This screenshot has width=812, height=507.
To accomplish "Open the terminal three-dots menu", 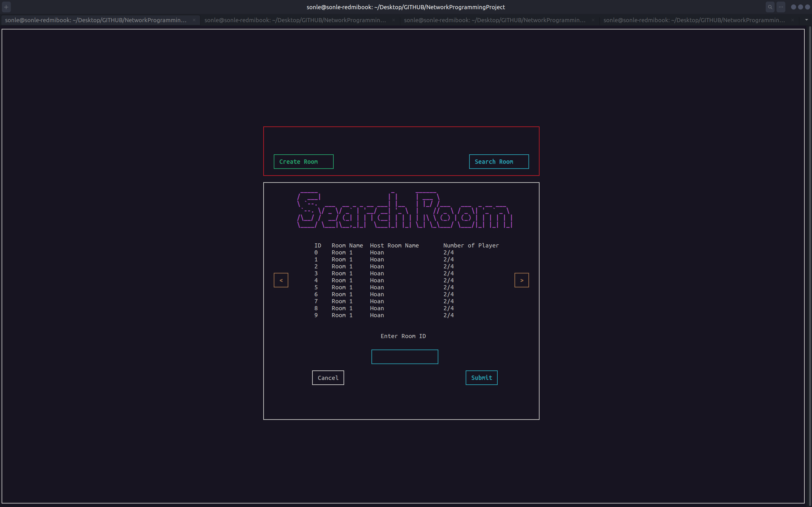I will (781, 7).
